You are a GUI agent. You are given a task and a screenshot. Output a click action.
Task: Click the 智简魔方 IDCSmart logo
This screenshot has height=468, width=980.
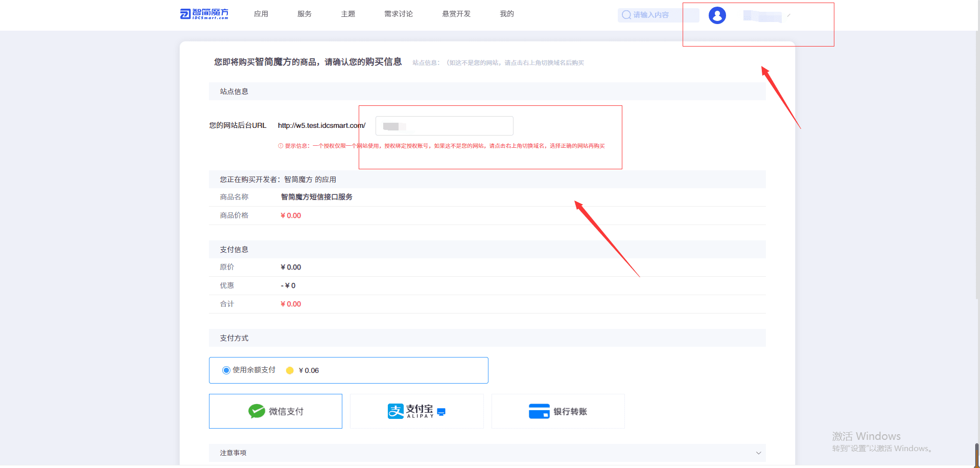204,14
